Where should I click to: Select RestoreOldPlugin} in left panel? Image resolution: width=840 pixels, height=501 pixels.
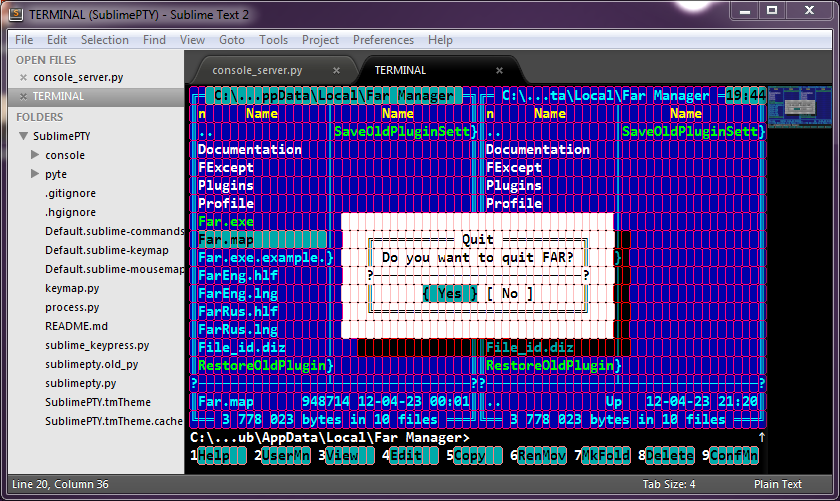point(266,365)
